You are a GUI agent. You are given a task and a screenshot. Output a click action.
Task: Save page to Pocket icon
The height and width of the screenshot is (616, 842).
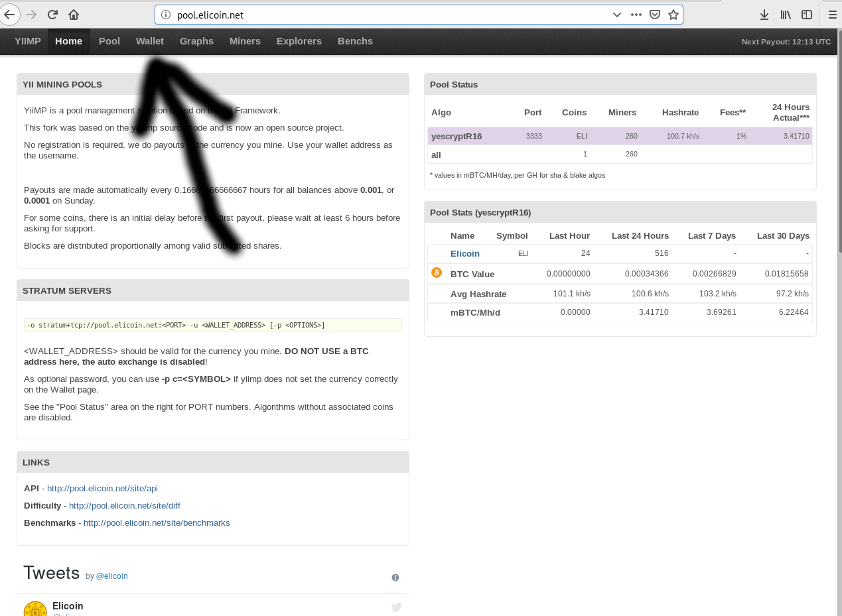(x=655, y=15)
